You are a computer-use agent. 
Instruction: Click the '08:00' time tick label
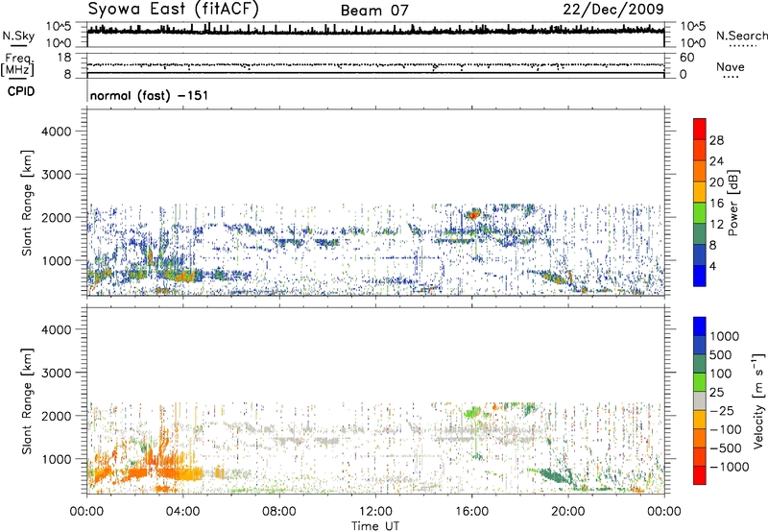point(279,512)
